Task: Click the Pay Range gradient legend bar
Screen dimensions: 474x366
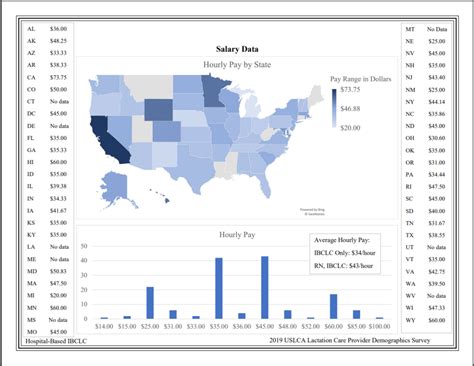Action: (x=334, y=108)
